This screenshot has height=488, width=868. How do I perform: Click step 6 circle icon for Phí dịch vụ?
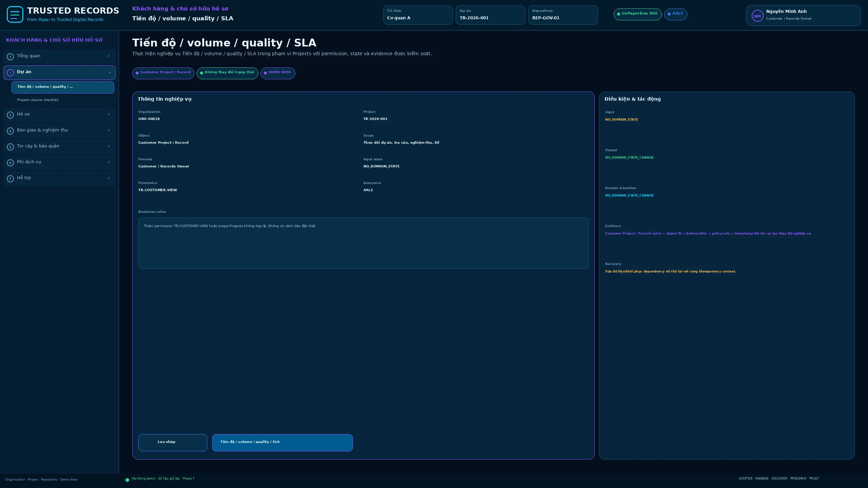click(10, 163)
